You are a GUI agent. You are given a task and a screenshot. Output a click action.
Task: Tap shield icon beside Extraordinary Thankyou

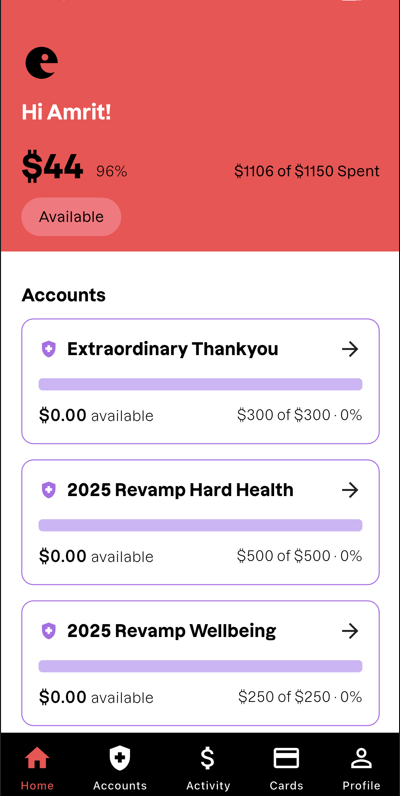click(x=48, y=349)
